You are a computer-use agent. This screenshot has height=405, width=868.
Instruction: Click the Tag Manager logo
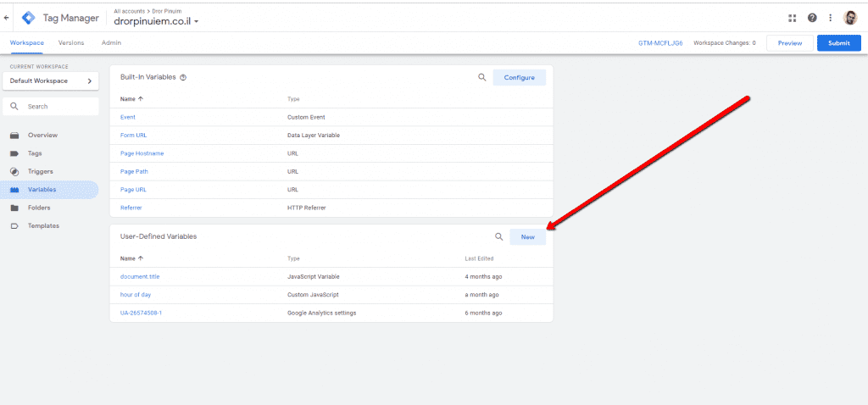coord(28,18)
